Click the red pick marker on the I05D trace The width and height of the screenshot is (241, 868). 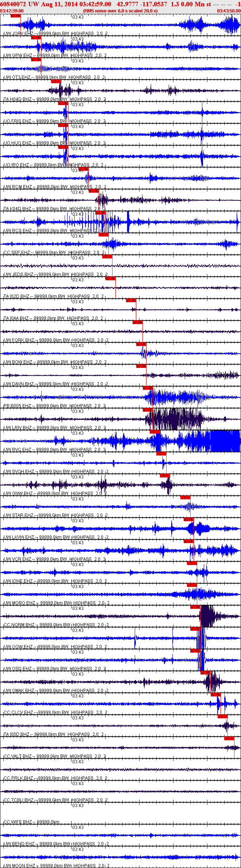[222, 717]
